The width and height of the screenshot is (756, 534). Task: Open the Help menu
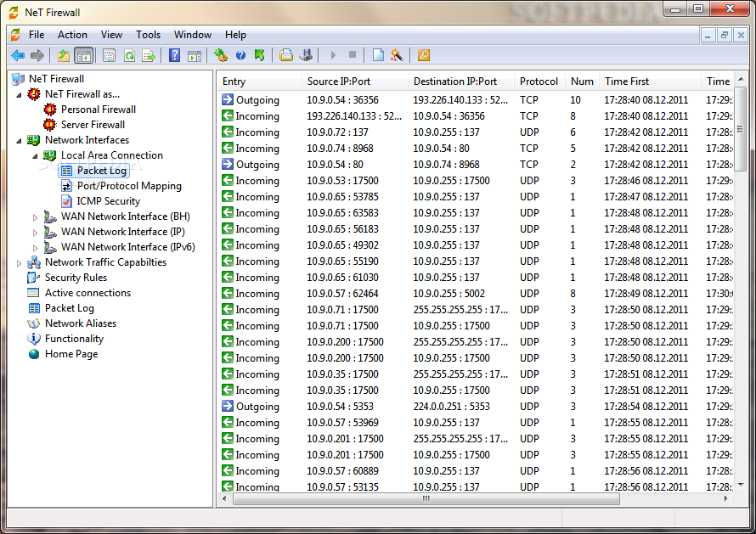235,35
